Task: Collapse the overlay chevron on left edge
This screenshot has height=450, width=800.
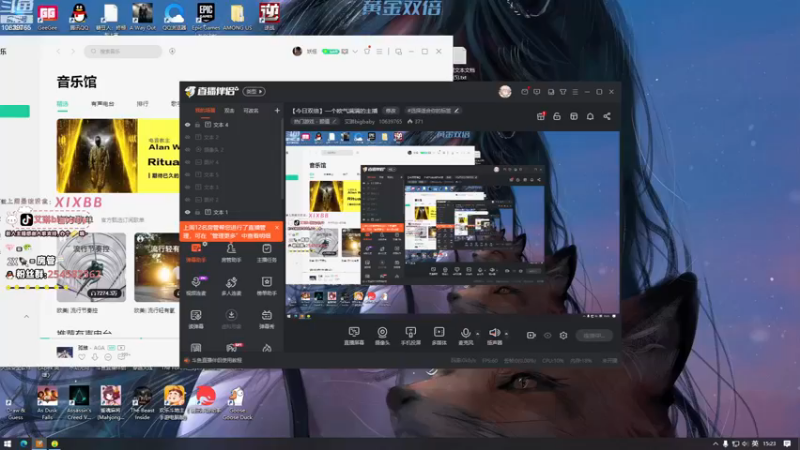Action: (27, 316)
